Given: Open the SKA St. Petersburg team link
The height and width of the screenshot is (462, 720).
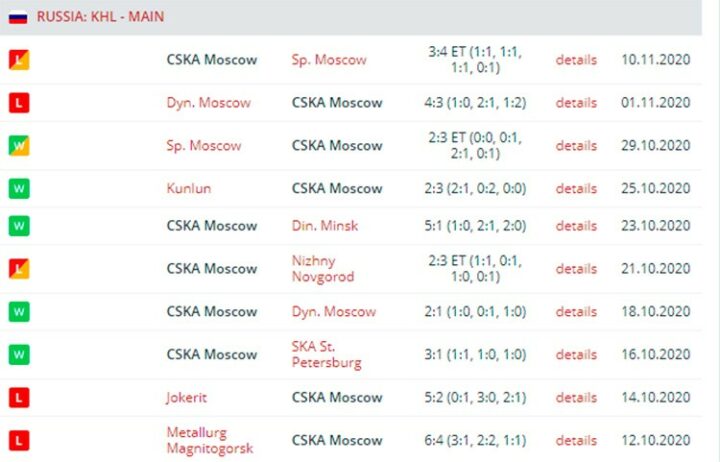Looking at the screenshot, I should click(326, 354).
